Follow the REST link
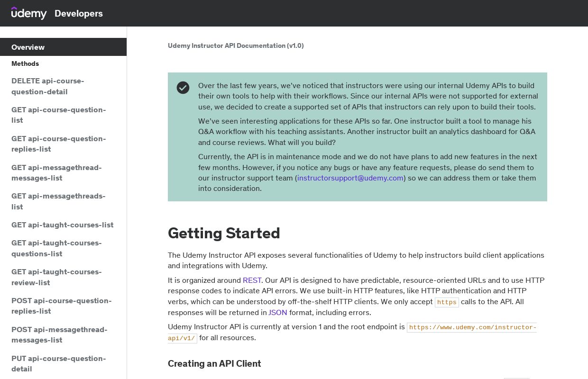Image resolution: width=588 pixels, height=379 pixels. (252, 280)
